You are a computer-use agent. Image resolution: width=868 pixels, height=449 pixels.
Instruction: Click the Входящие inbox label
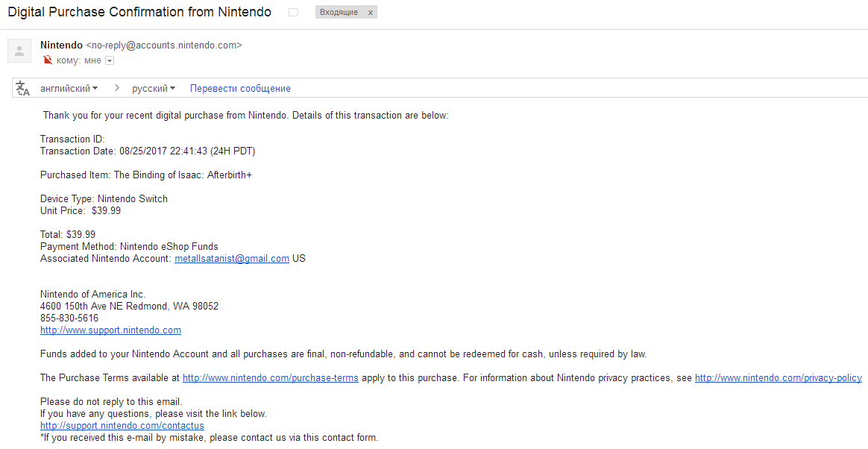click(x=339, y=13)
